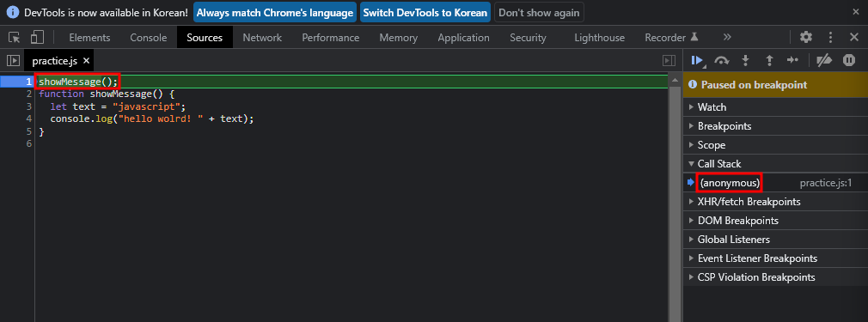Expand Global Listeners section
This screenshot has height=322, width=868.
[775, 240]
